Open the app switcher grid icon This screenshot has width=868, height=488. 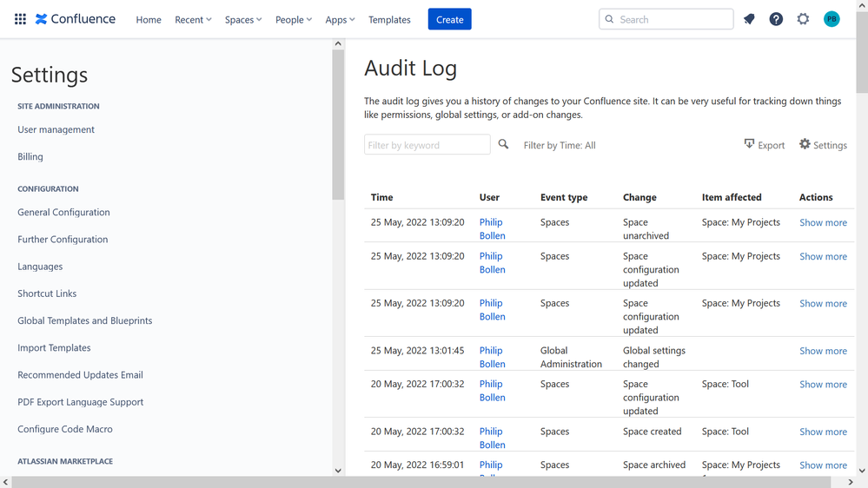pyautogui.click(x=20, y=19)
